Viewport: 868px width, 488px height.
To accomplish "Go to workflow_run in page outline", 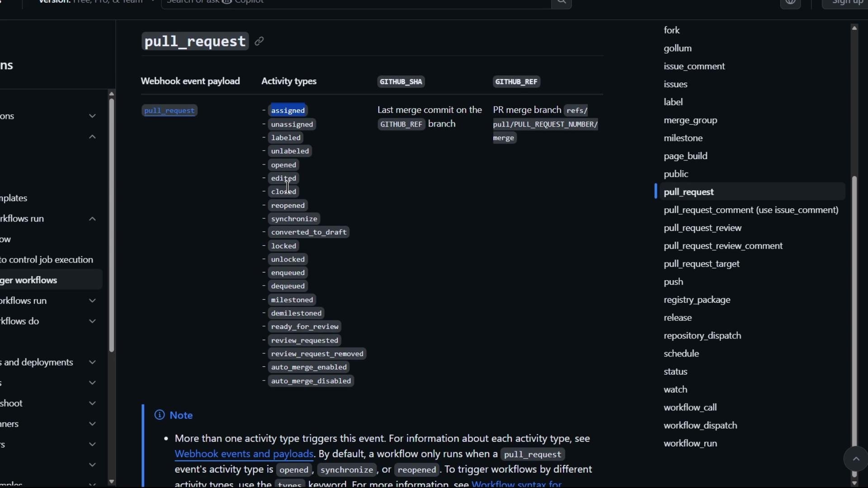I will pos(690,444).
